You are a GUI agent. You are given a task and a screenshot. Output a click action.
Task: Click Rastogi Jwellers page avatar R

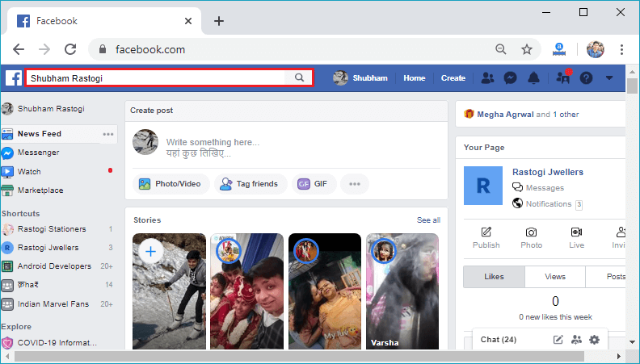click(x=483, y=186)
